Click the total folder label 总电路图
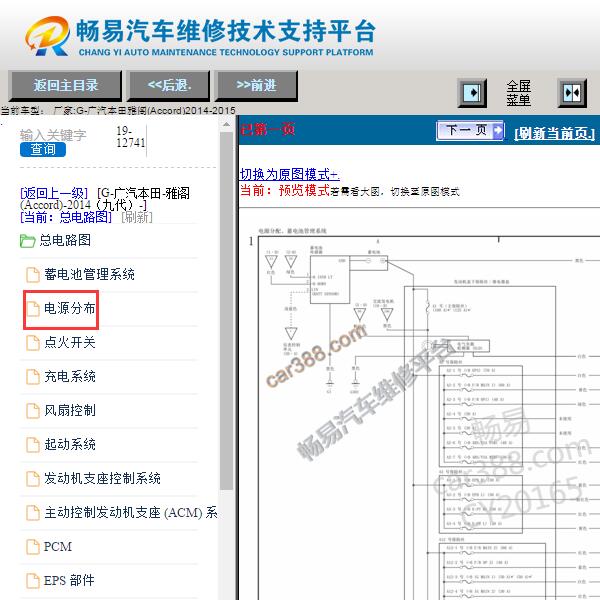 pyautogui.click(x=65, y=240)
